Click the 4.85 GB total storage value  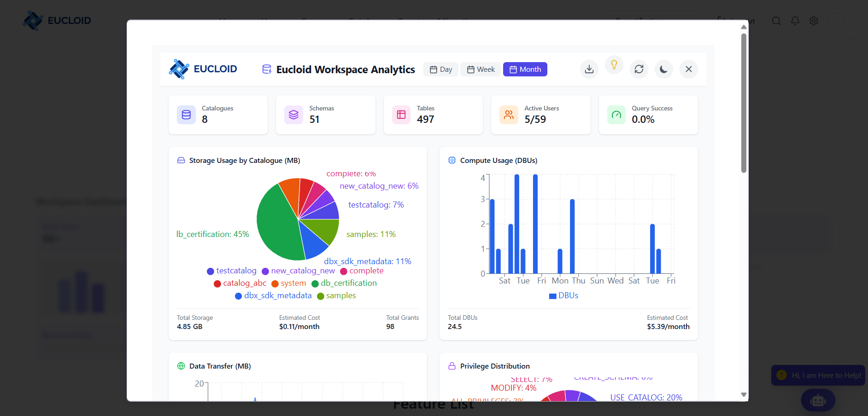(x=190, y=326)
